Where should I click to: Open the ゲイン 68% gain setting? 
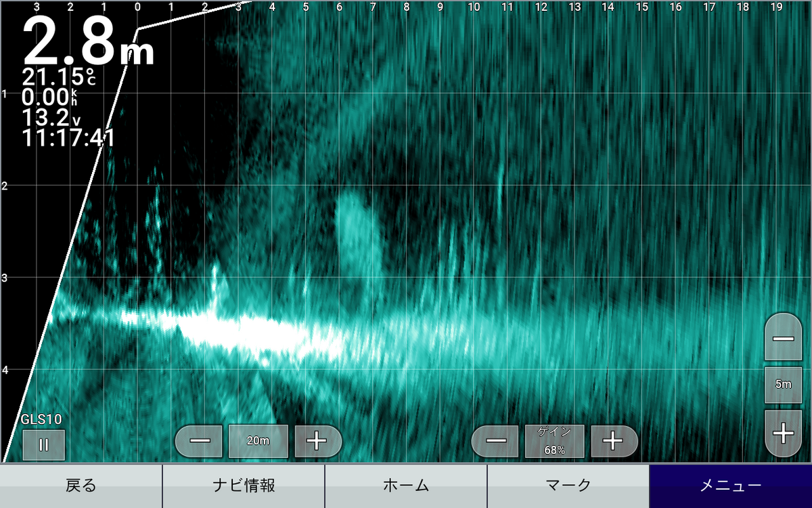(x=555, y=441)
